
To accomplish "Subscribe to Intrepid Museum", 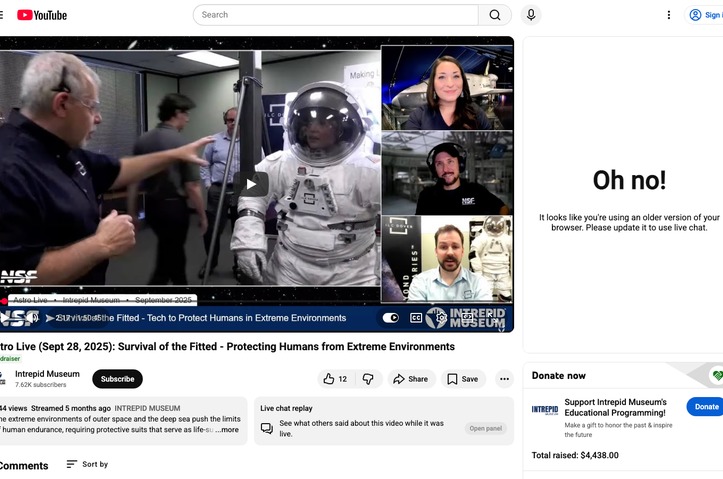I will click(118, 379).
